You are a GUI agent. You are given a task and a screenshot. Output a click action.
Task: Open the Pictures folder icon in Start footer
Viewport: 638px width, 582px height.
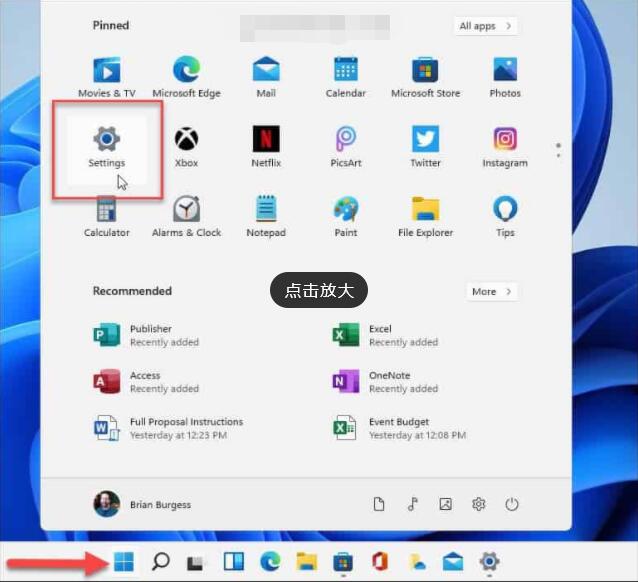click(x=446, y=504)
